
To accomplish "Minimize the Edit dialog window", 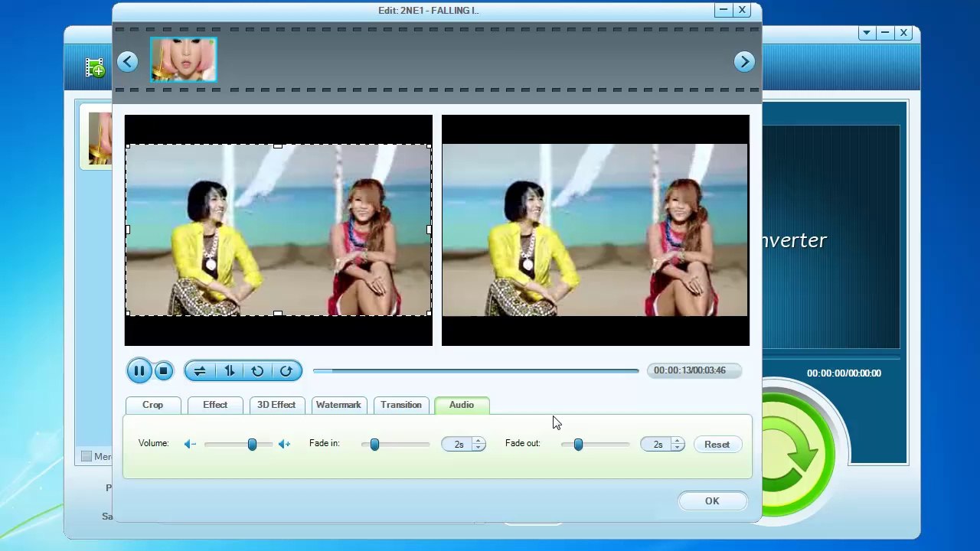I will [x=724, y=10].
